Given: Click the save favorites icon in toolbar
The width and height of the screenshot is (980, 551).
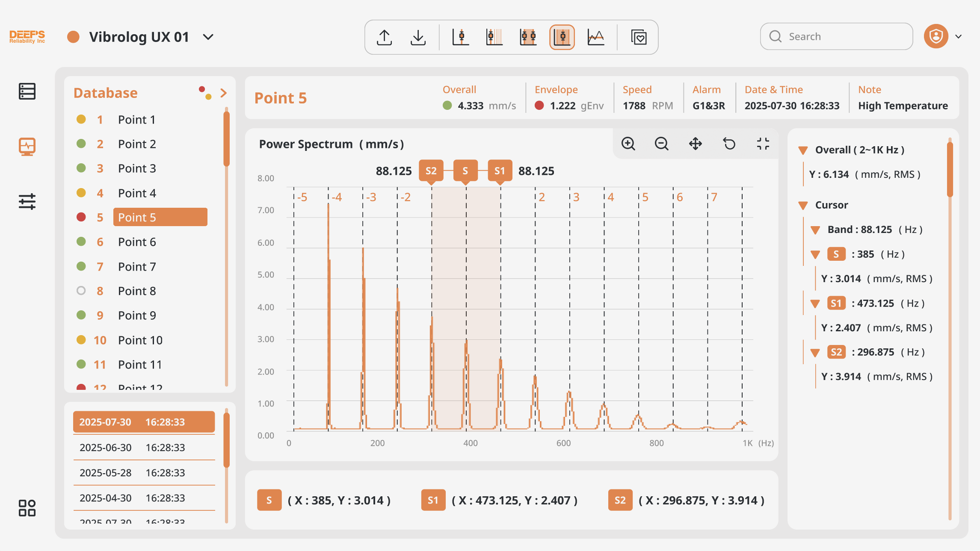Looking at the screenshot, I should pyautogui.click(x=639, y=37).
